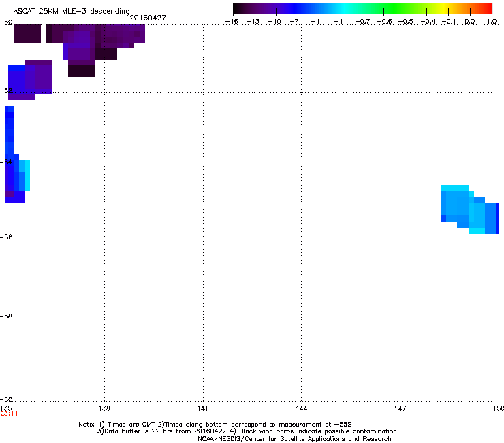Click the date label 20160427
504x443 pixels.
pyautogui.click(x=148, y=18)
